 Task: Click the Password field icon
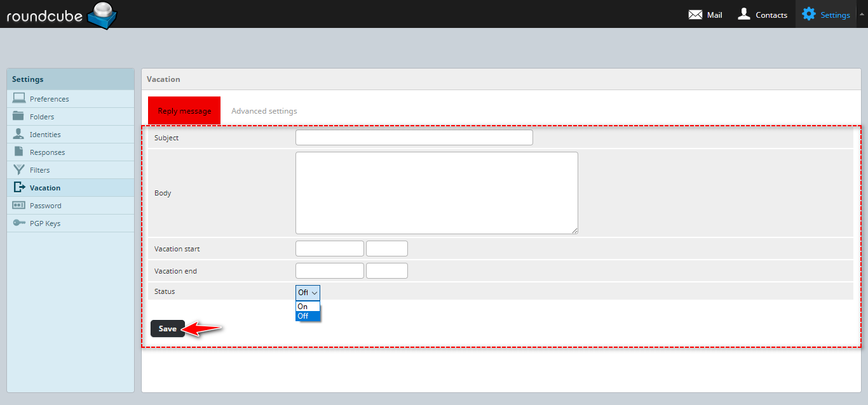tap(19, 205)
